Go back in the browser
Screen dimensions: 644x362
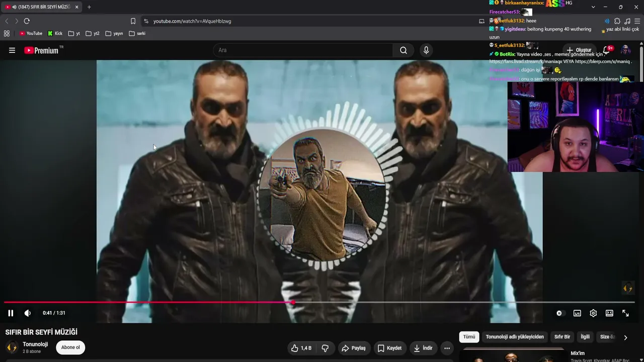(7, 21)
